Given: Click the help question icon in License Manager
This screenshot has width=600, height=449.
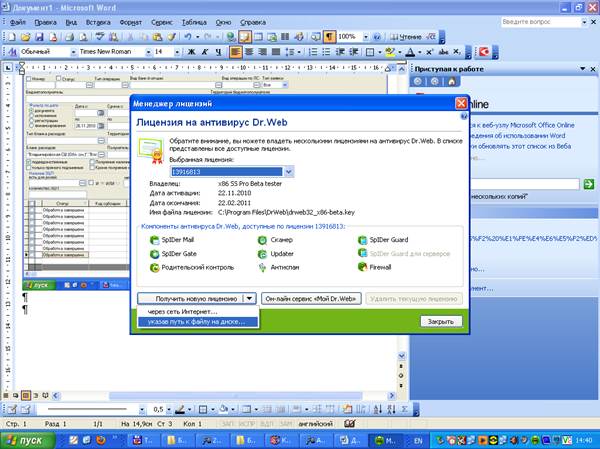Looking at the screenshot, I should click(463, 116).
